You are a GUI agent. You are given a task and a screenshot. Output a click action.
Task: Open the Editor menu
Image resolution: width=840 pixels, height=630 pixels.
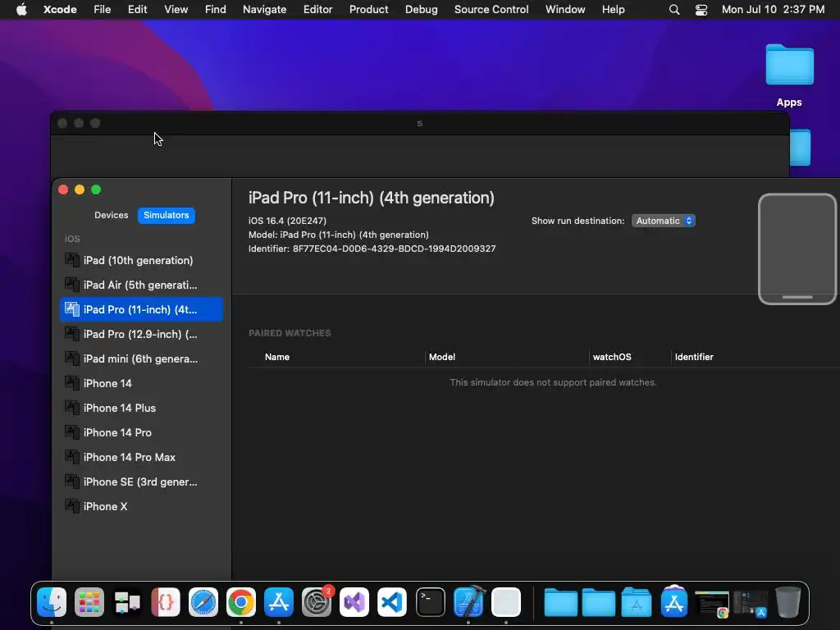point(318,10)
